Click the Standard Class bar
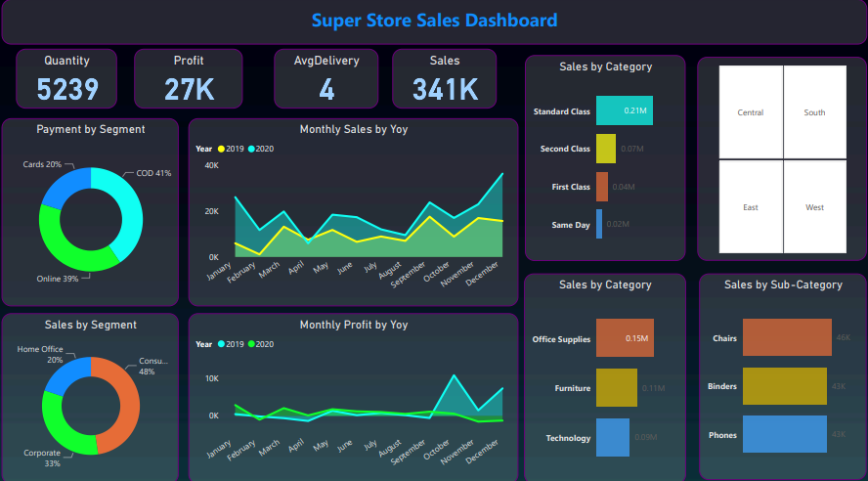The height and width of the screenshot is (481, 868). [x=625, y=110]
